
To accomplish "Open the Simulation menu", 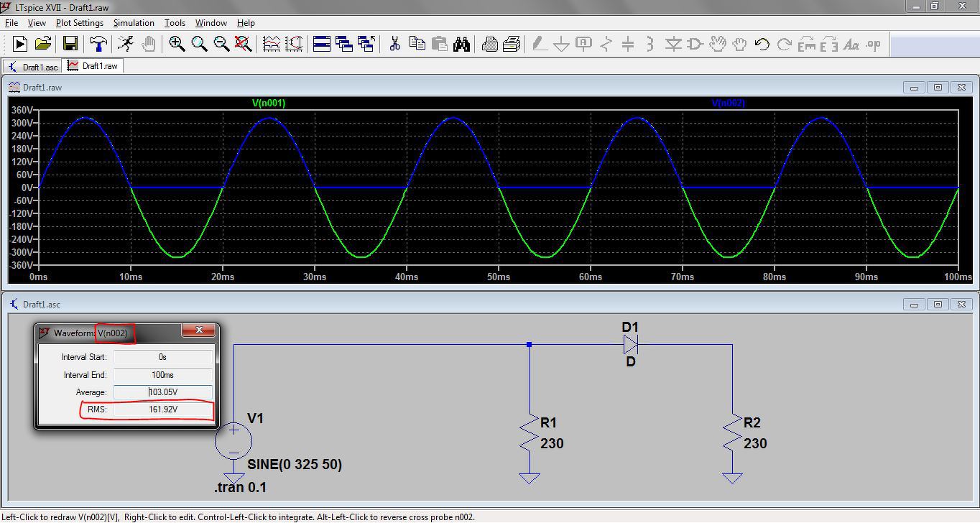I will coord(134,23).
